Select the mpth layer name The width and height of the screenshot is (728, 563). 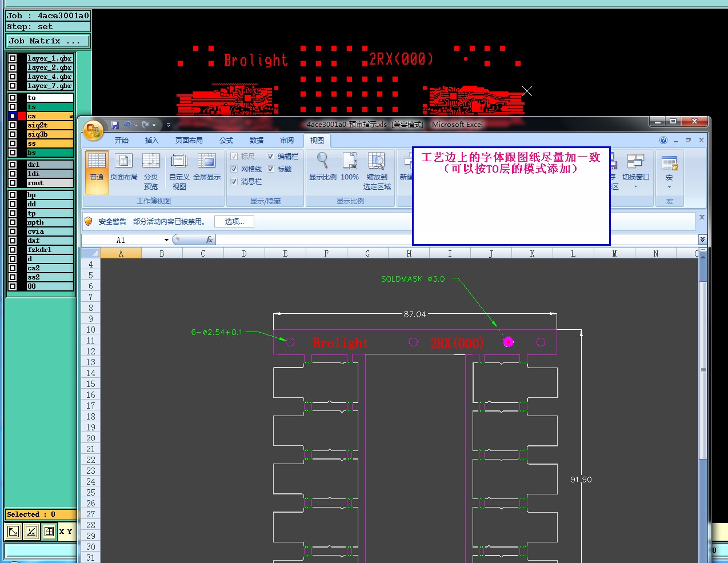[50, 222]
